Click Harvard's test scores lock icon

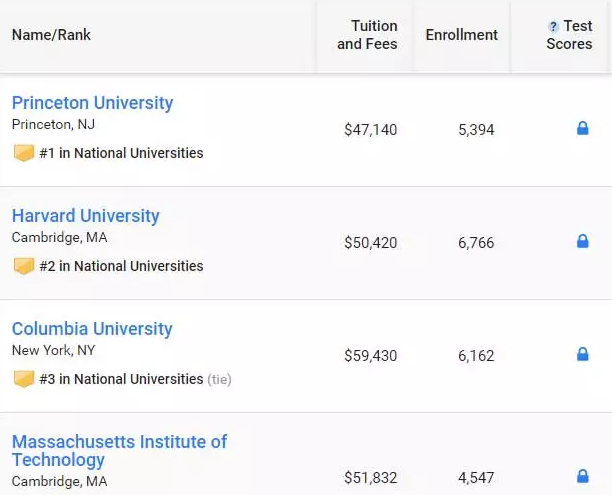coord(583,241)
